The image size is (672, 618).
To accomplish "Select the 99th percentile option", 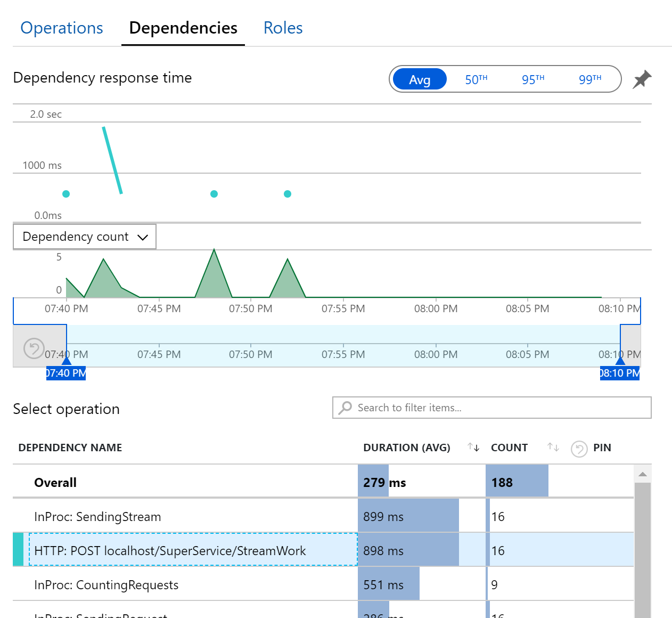I will pyautogui.click(x=590, y=79).
